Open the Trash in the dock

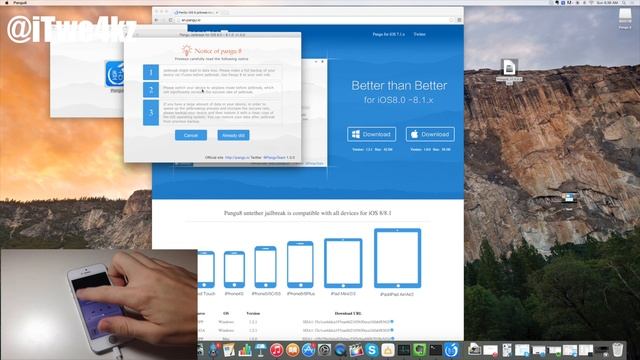tap(618, 350)
